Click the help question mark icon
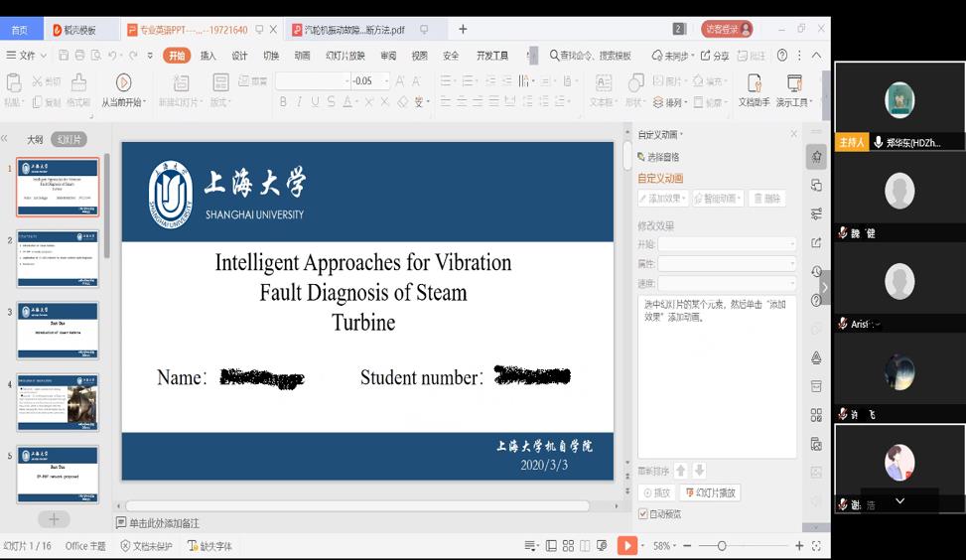 [x=782, y=56]
